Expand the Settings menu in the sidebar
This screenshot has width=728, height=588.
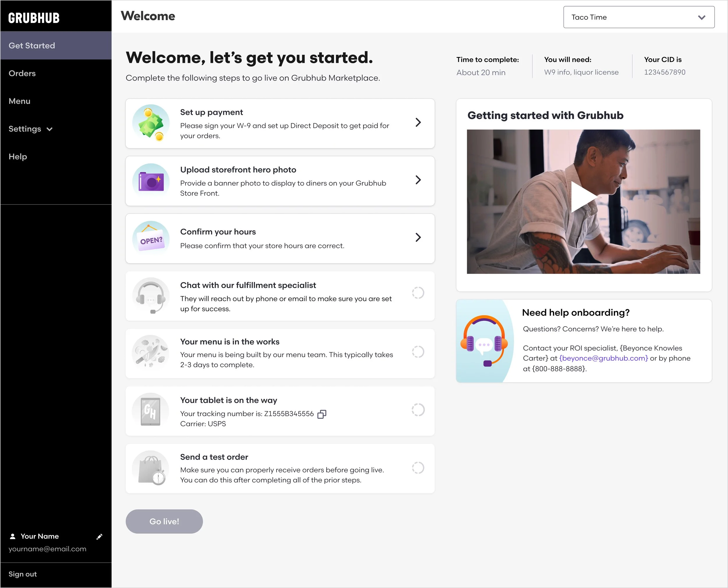(x=31, y=129)
